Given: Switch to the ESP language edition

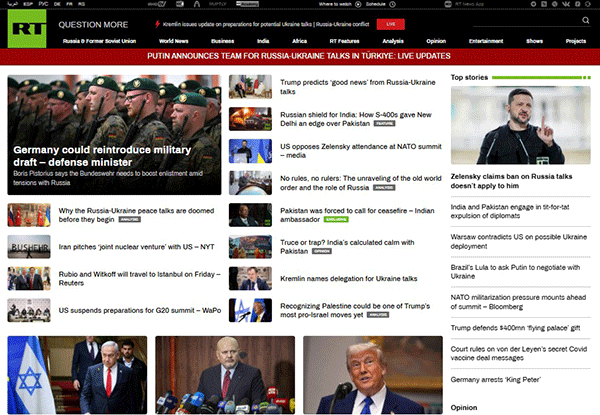Looking at the screenshot, I should pyautogui.click(x=28, y=4).
